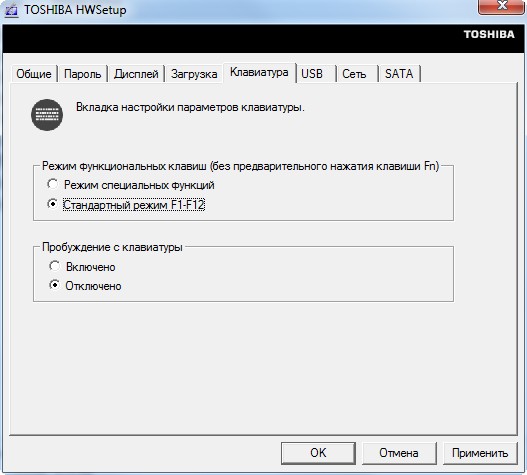This screenshot has height=475, width=527.
Task: Go to the Дисплей tab
Action: click(136, 74)
